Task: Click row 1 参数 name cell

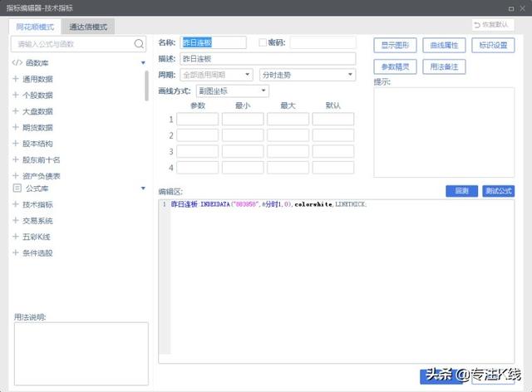Action: tap(198, 119)
